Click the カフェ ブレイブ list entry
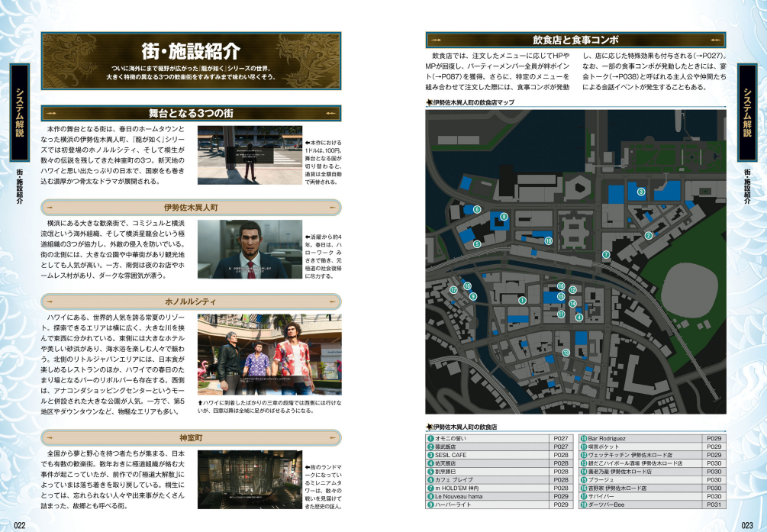This screenshot has height=532, width=767. (498, 479)
